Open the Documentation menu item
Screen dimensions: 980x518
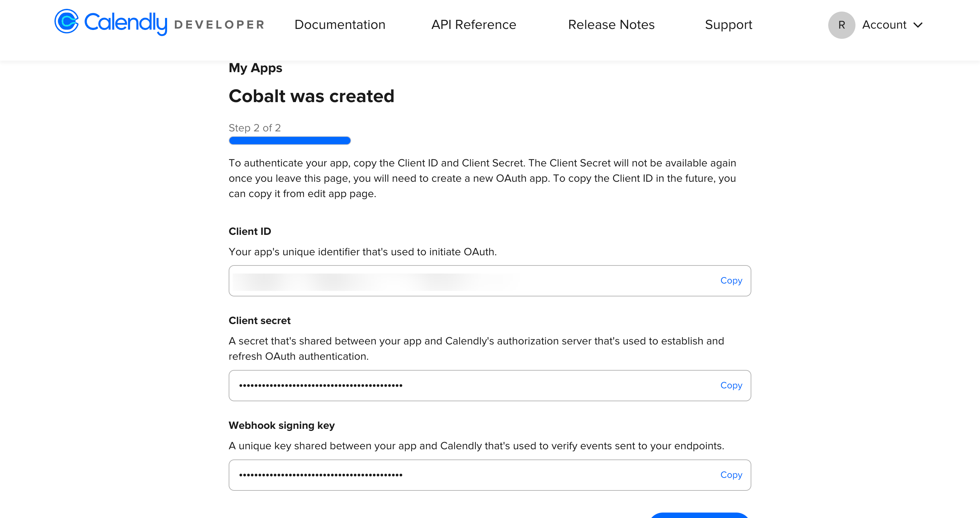click(340, 25)
